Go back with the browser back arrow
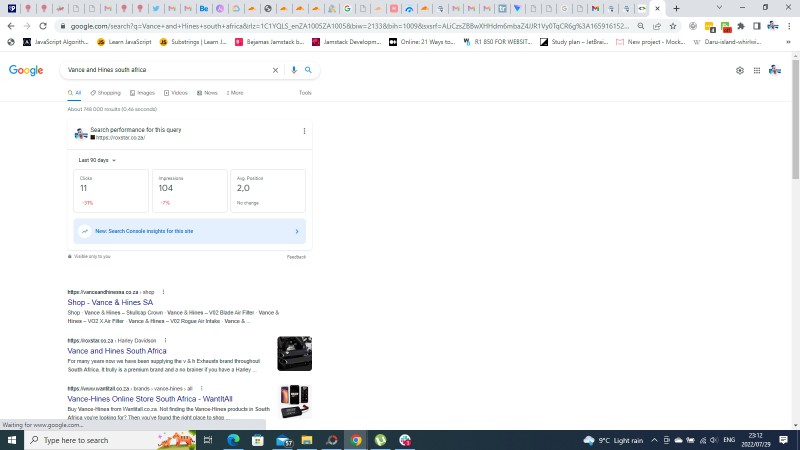 pyautogui.click(x=11, y=26)
